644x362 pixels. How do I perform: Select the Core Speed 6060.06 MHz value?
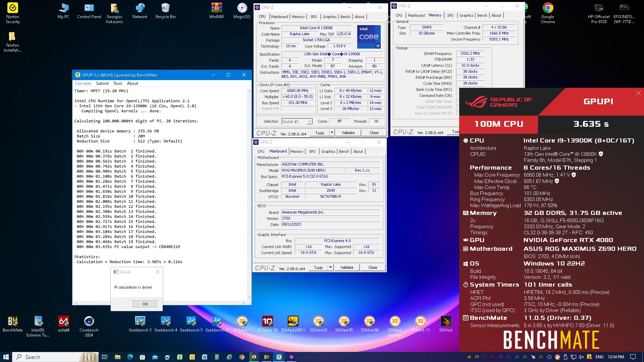point(298,90)
